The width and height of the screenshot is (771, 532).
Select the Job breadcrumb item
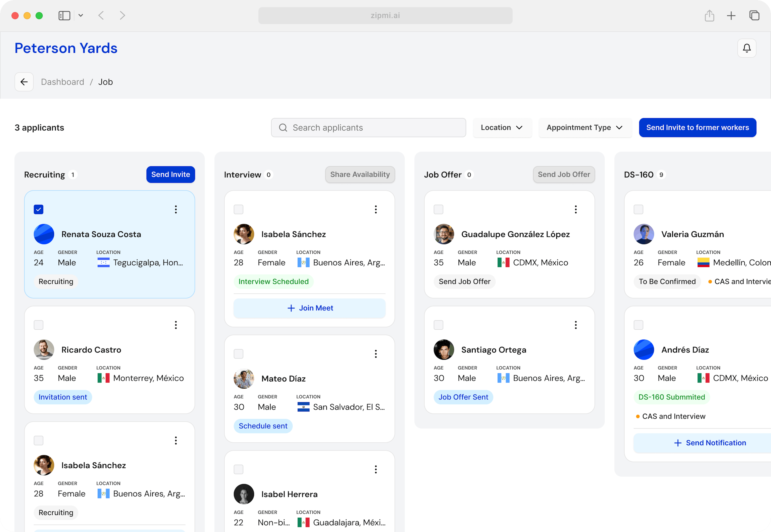[x=105, y=82]
